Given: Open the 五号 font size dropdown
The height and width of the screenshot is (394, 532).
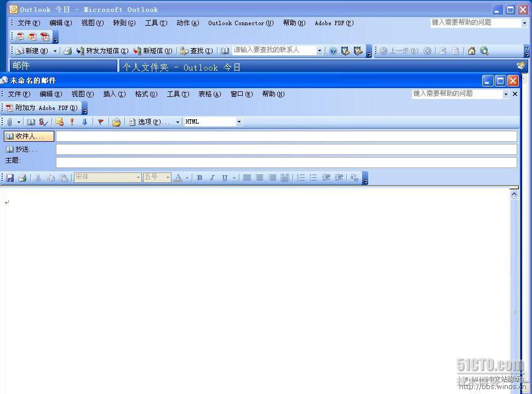Looking at the screenshot, I should click(x=168, y=177).
